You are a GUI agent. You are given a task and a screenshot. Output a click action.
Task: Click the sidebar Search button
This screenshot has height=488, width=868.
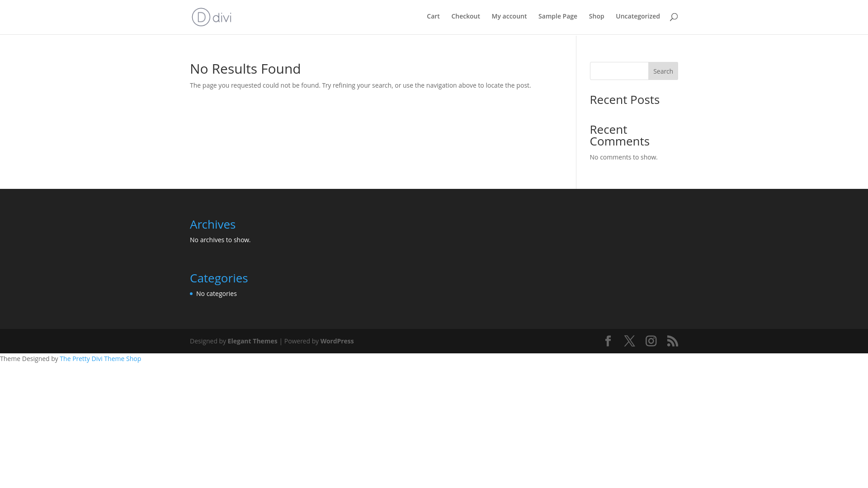[x=663, y=71]
